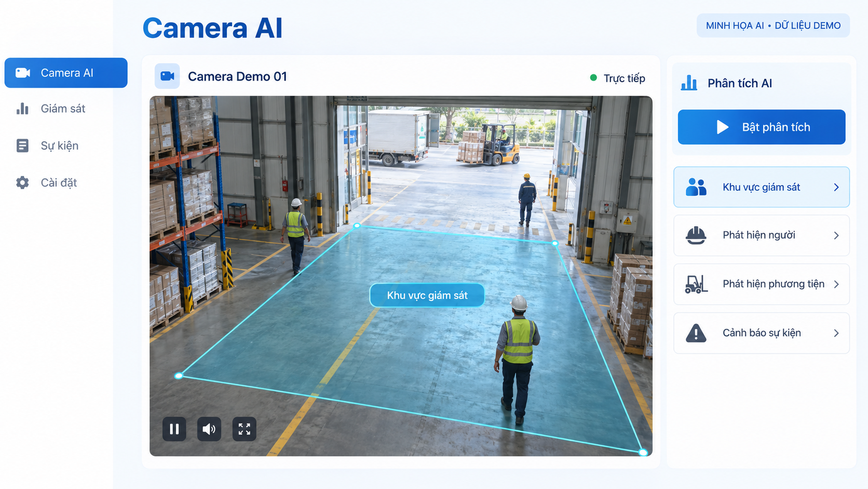
Task: Open the Cảnh báo sự kiện option
Action: [x=762, y=333]
